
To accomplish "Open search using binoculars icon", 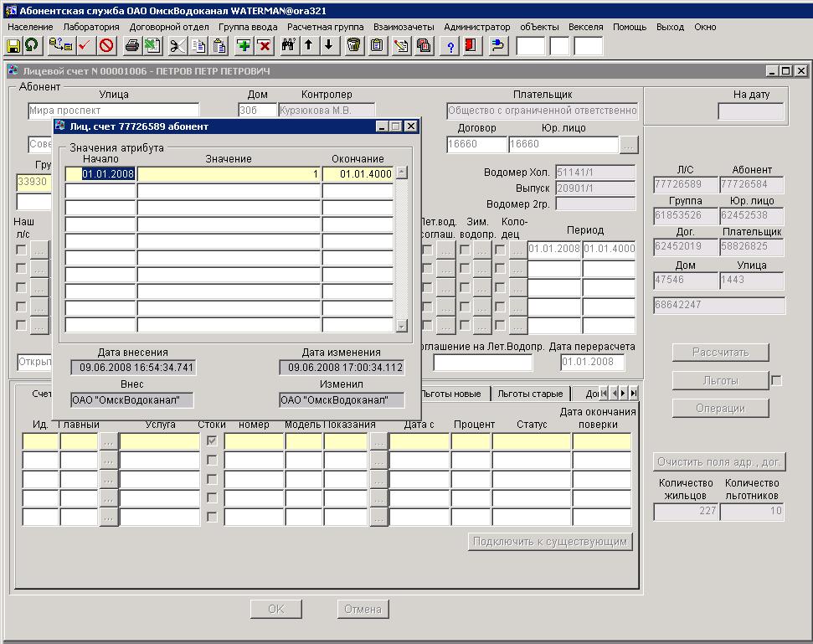I will click(x=289, y=46).
